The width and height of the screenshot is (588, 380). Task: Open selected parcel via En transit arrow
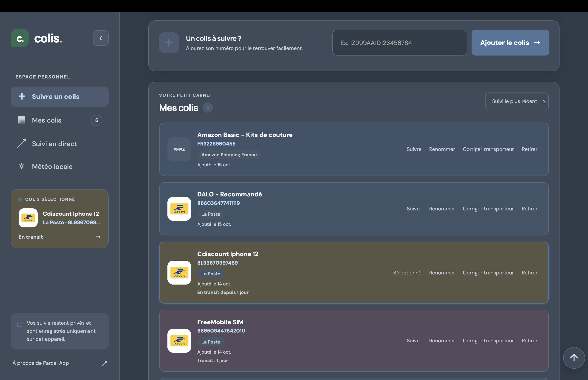pyautogui.click(x=98, y=237)
